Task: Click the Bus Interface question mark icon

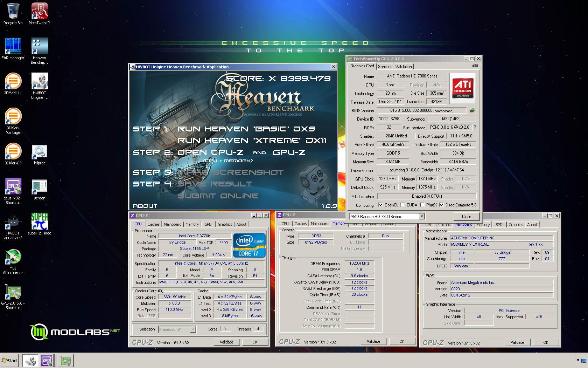Action: (x=475, y=127)
